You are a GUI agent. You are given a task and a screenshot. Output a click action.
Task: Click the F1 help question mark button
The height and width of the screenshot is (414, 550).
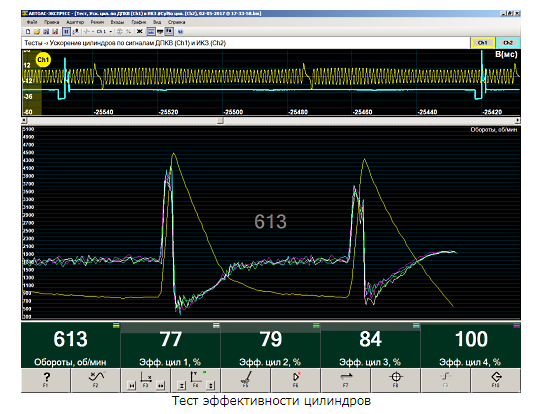46,380
